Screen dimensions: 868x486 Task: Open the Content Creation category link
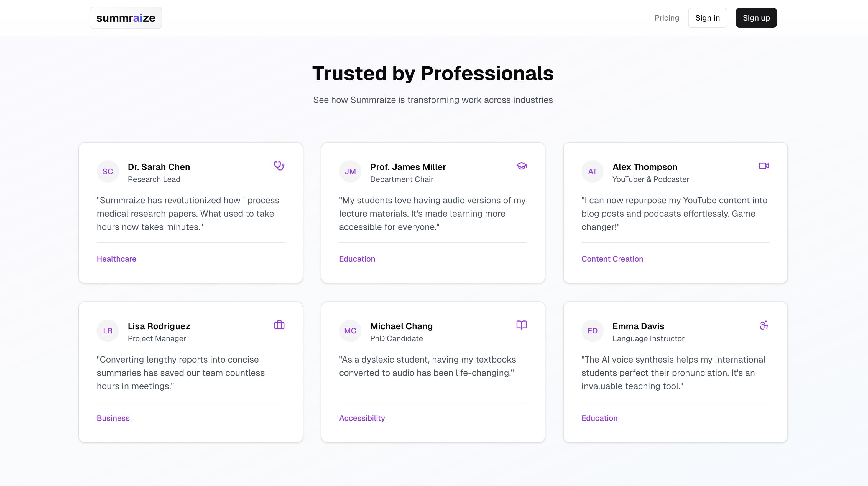(612, 259)
